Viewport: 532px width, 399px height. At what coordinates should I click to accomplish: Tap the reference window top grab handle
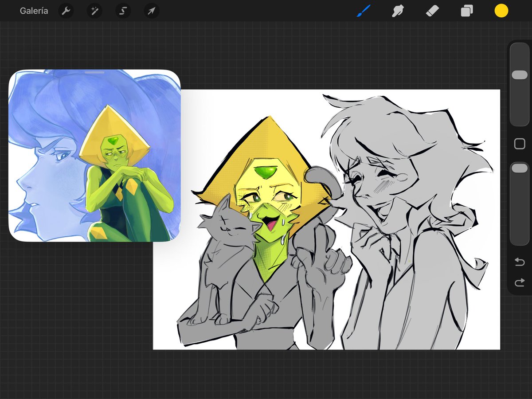94,72
